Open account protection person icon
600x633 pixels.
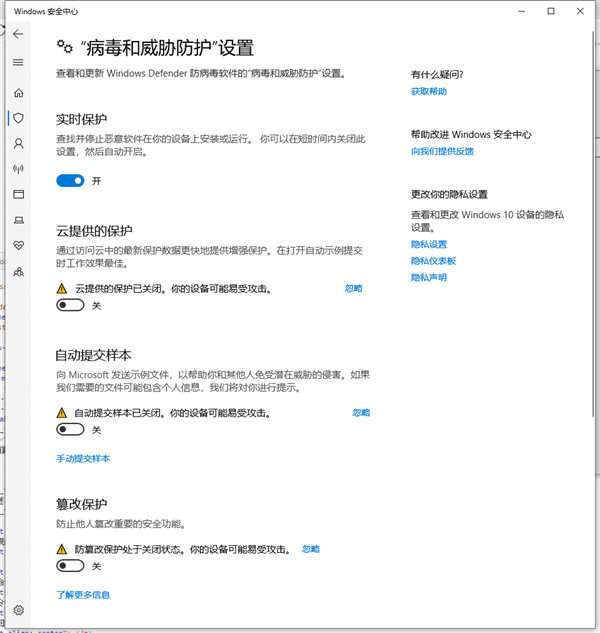click(19, 144)
